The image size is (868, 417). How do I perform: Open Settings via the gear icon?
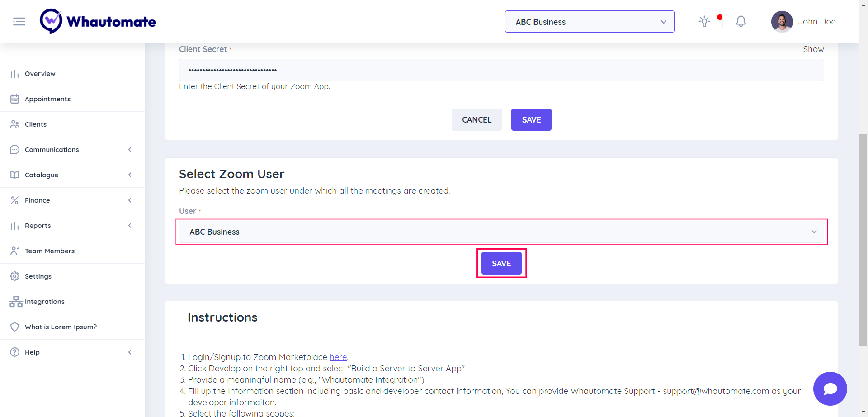[x=15, y=276]
